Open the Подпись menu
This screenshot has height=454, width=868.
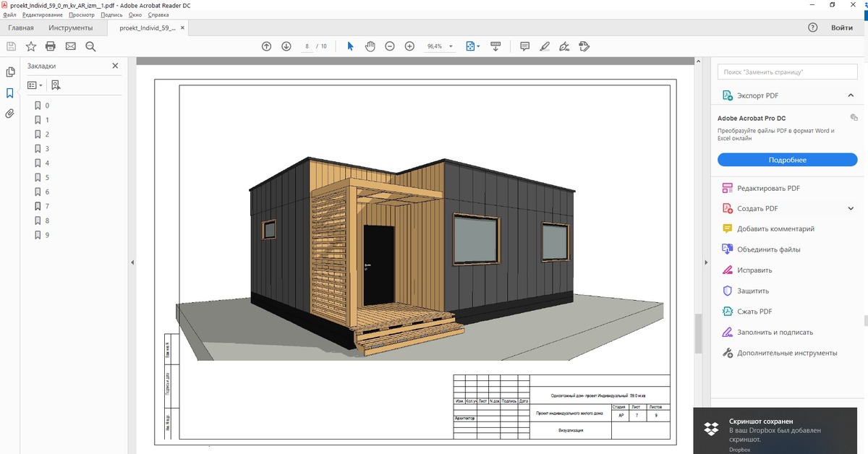(111, 14)
